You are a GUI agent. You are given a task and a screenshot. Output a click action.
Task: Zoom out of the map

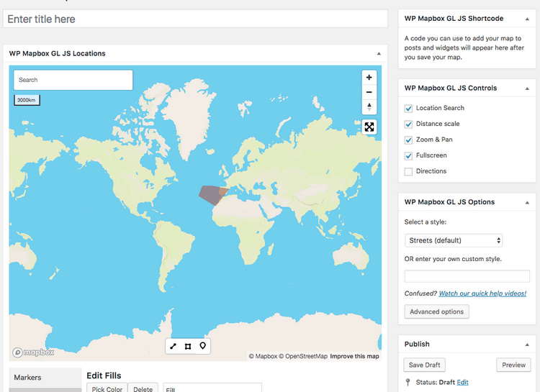click(x=369, y=92)
